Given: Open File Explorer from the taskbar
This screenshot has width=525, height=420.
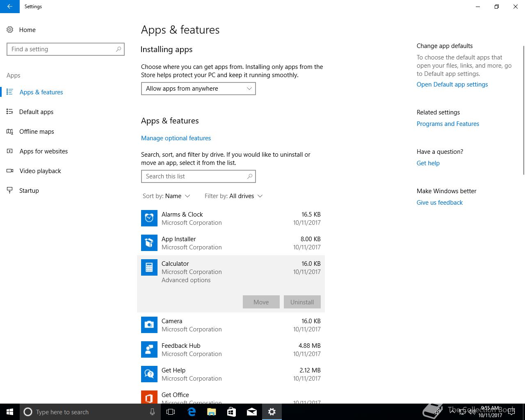Looking at the screenshot, I should point(212,412).
